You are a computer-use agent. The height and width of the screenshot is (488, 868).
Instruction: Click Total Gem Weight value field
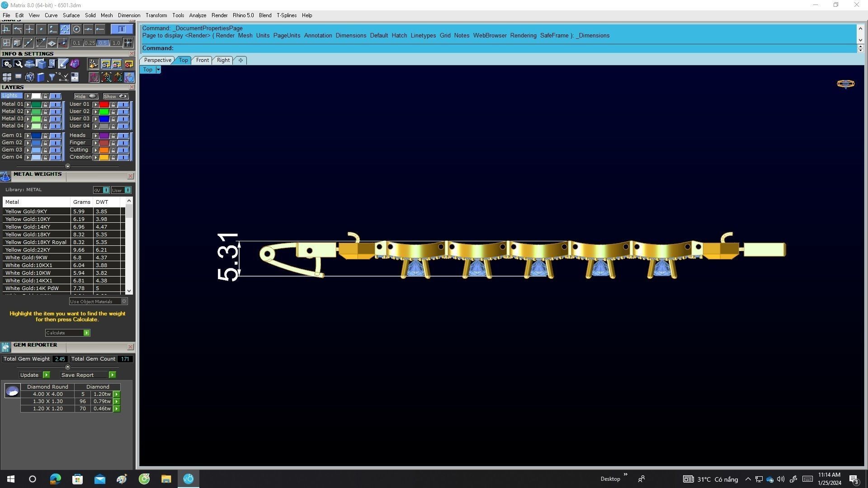pos(60,359)
